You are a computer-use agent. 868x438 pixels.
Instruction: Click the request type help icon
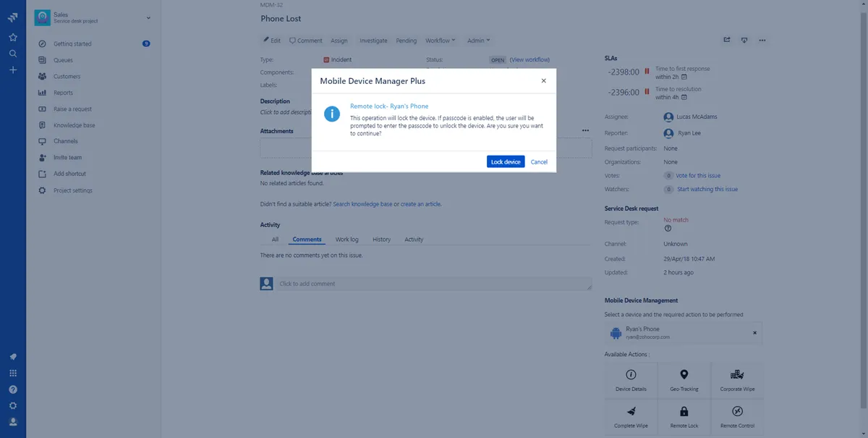(668, 229)
